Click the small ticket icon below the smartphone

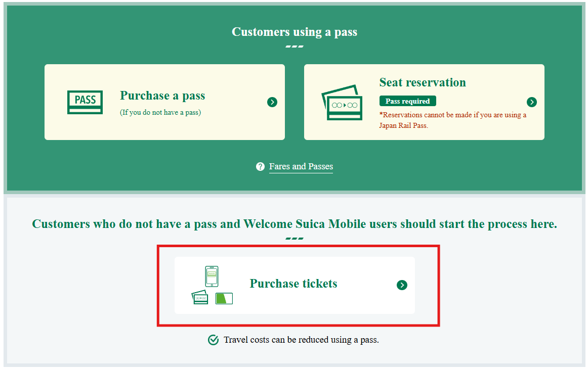[x=200, y=297]
